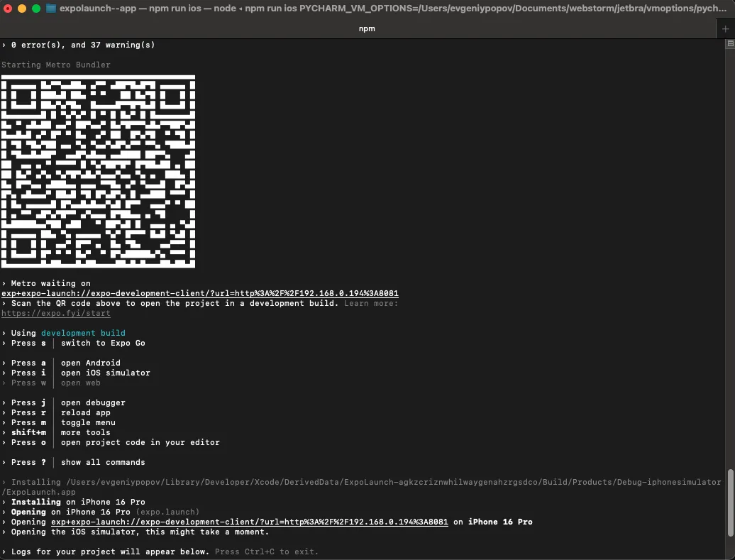735x560 pixels.
Task: Click 'more tools' text
Action: point(86,432)
